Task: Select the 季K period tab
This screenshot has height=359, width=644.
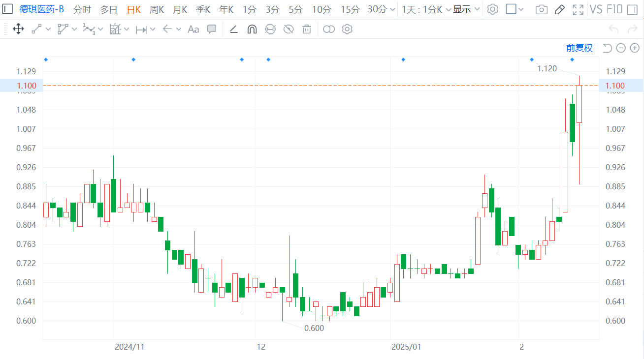Action: tap(203, 9)
